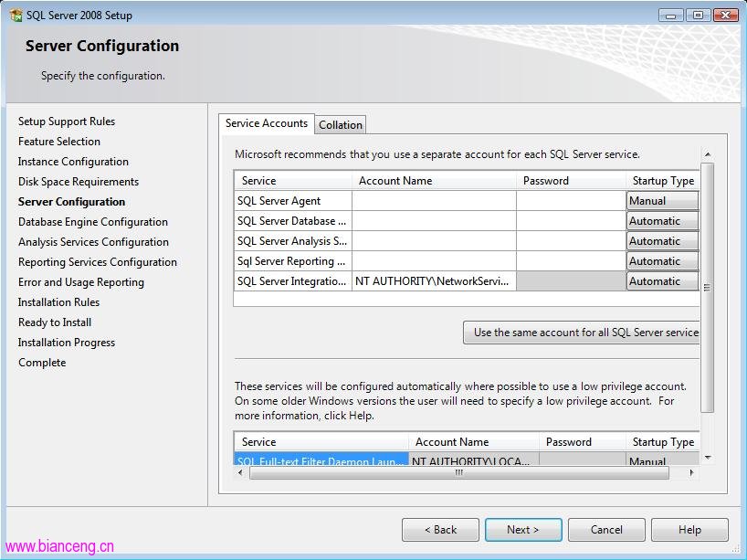
Task: Click Password field for Sql Server Reporting
Action: tap(571, 261)
